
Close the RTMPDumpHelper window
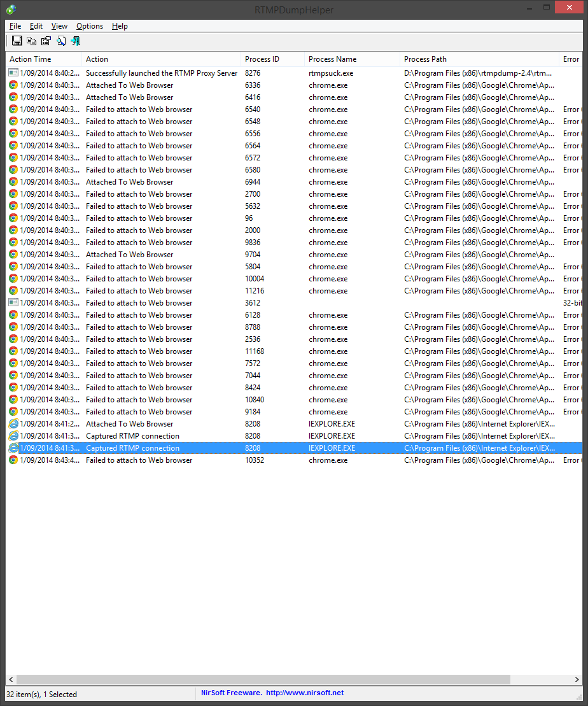pos(569,7)
